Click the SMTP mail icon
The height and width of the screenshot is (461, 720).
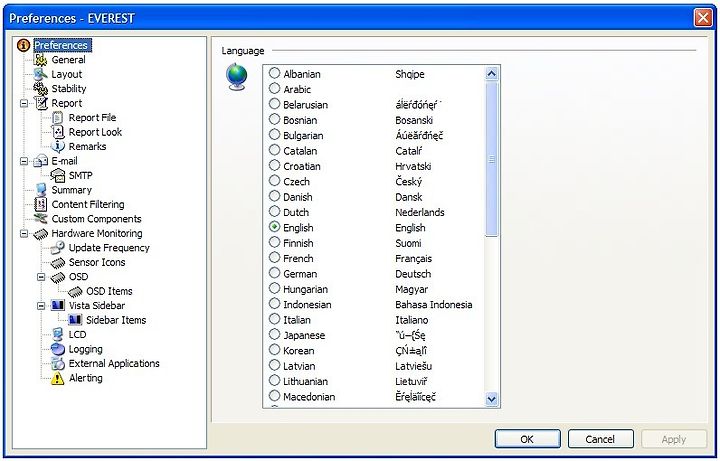57,175
